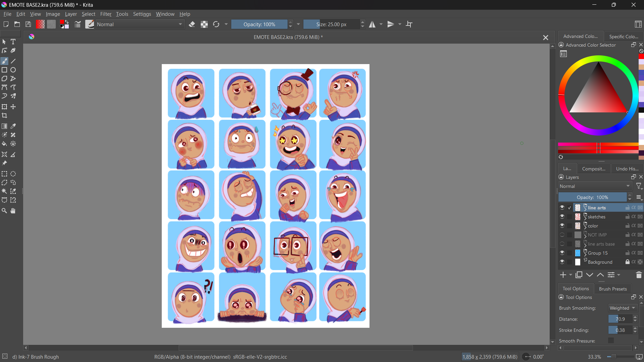The width and height of the screenshot is (644, 362).
Task: Select the Ellipse shape tool
Action: point(13,70)
